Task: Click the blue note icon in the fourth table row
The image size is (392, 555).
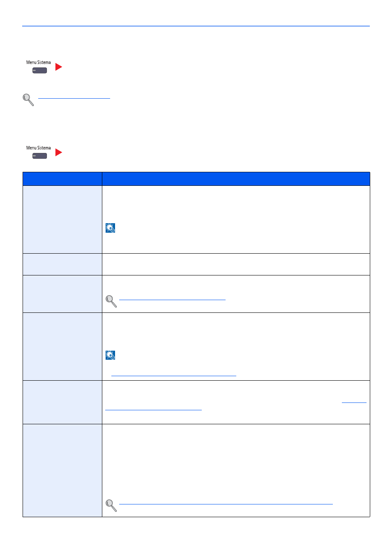Action: tap(110, 355)
